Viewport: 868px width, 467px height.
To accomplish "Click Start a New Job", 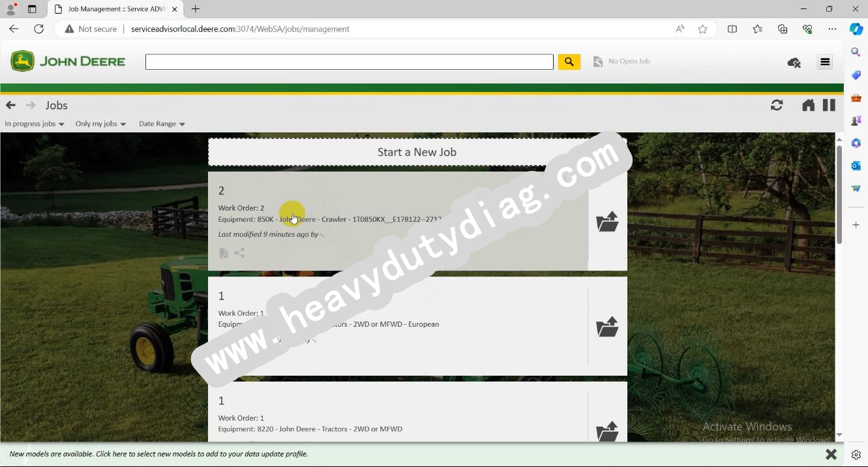I will 417,152.
